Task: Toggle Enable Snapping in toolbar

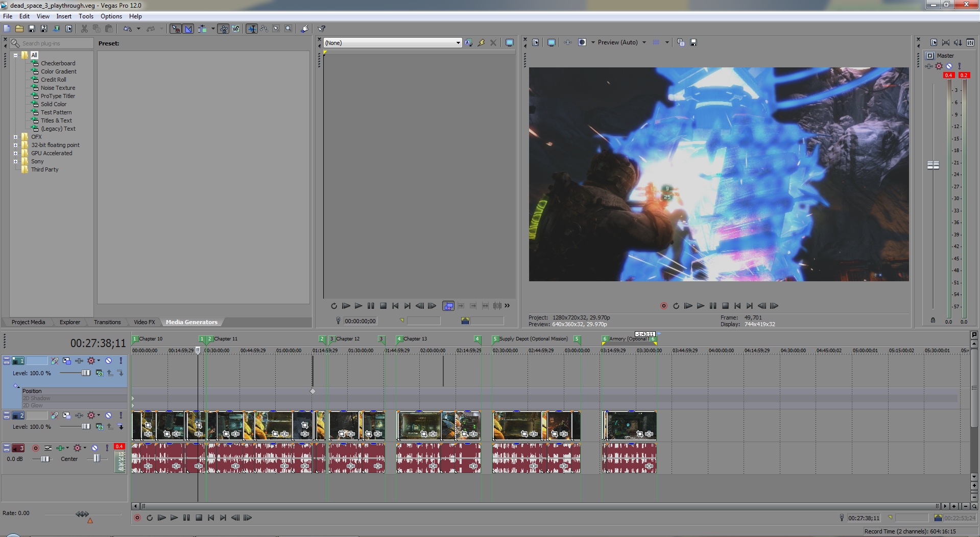Action: [x=176, y=29]
